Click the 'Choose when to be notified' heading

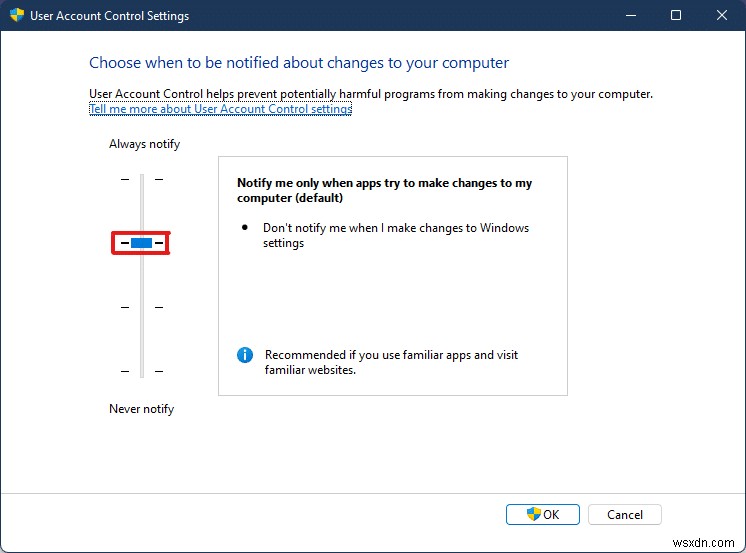point(299,63)
